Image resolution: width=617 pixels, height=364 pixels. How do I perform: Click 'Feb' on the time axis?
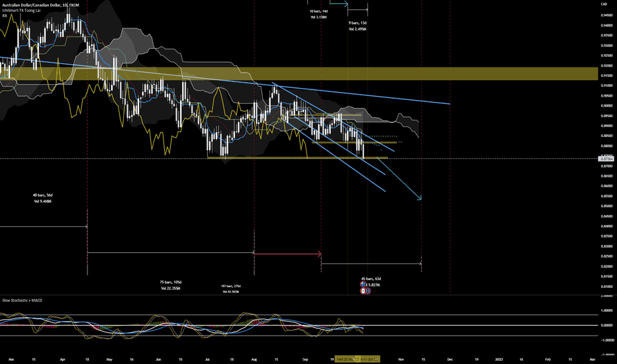click(547, 359)
